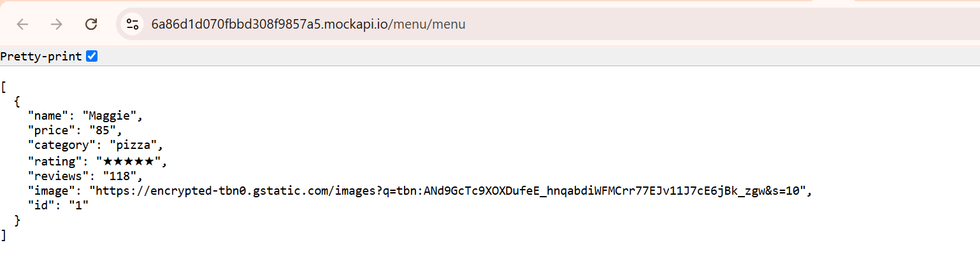Reload the mockapi menu page
Viewport: 980px width, 280px height.
[91, 24]
